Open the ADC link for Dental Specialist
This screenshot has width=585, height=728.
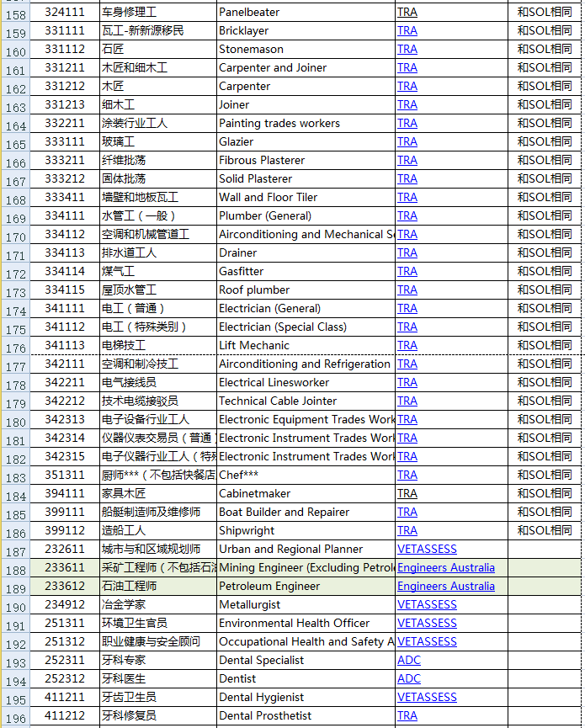409,660
